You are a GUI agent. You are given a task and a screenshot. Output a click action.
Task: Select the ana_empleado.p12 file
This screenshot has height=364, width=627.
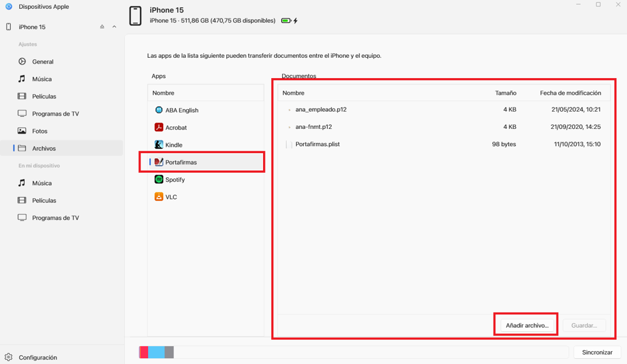444,109
